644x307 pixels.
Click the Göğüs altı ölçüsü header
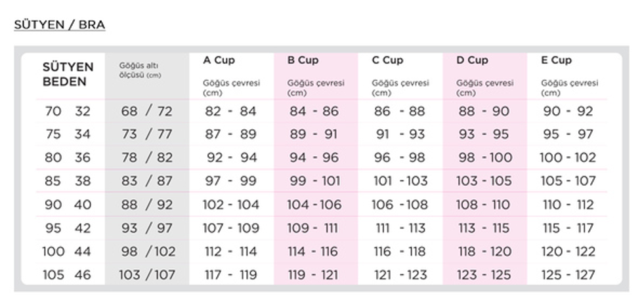(x=140, y=70)
